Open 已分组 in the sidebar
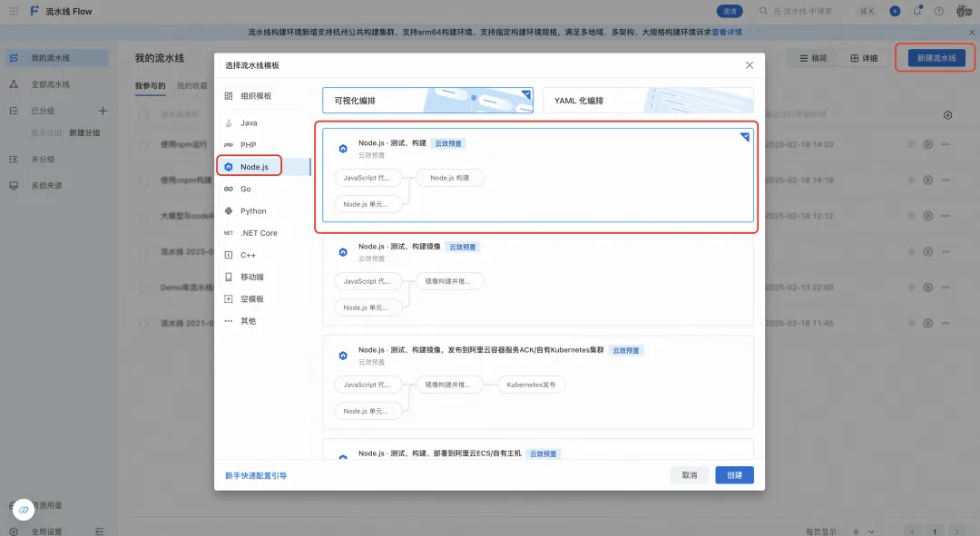The image size is (980, 536). point(43,111)
